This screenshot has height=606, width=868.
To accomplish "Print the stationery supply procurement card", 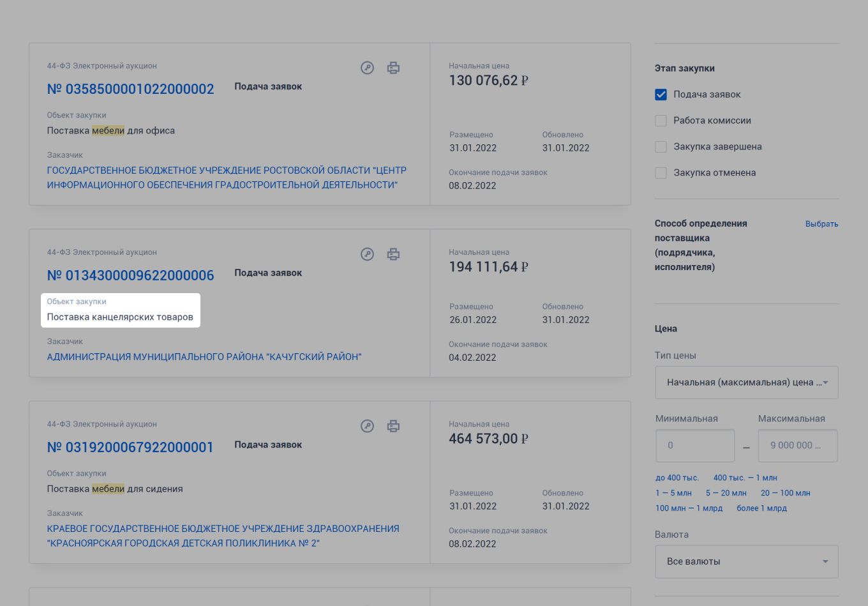I will (x=393, y=254).
